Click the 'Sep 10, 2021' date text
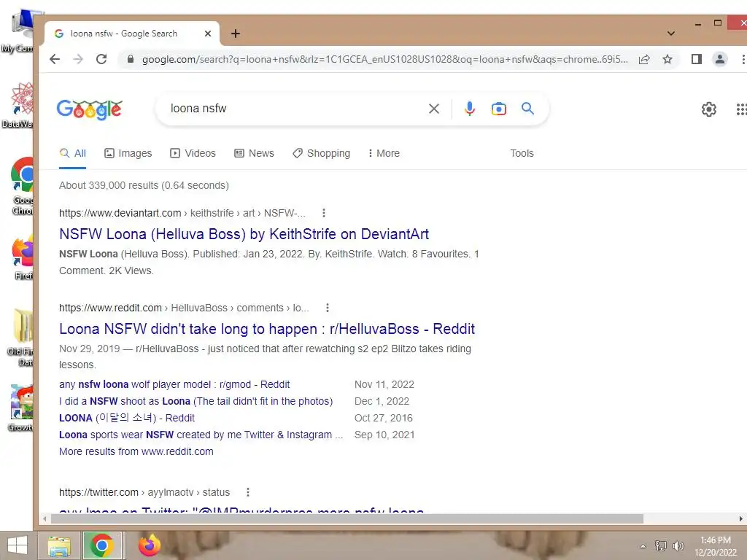The height and width of the screenshot is (560, 747). (384, 435)
